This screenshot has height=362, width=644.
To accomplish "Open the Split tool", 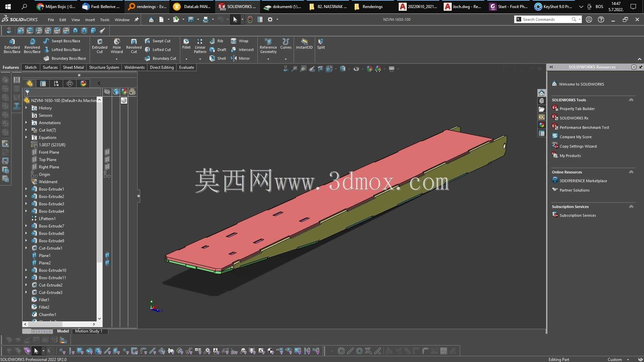I will (x=321, y=44).
